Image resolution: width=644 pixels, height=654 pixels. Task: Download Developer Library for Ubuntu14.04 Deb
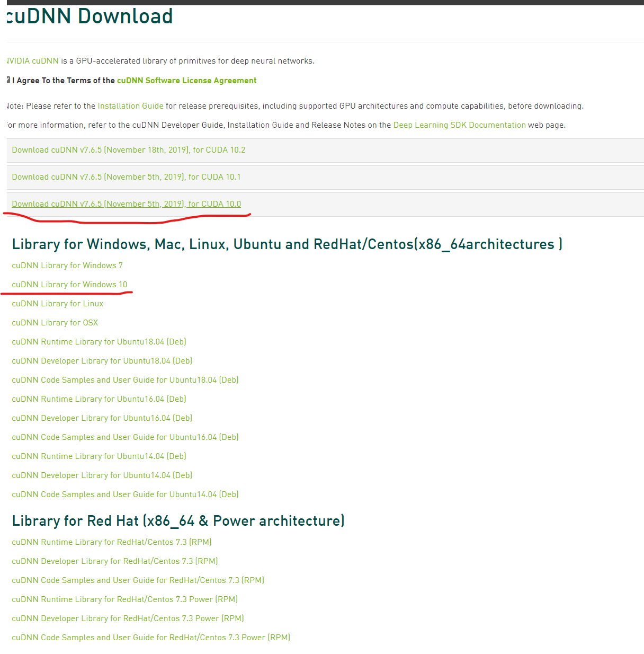[x=102, y=475]
